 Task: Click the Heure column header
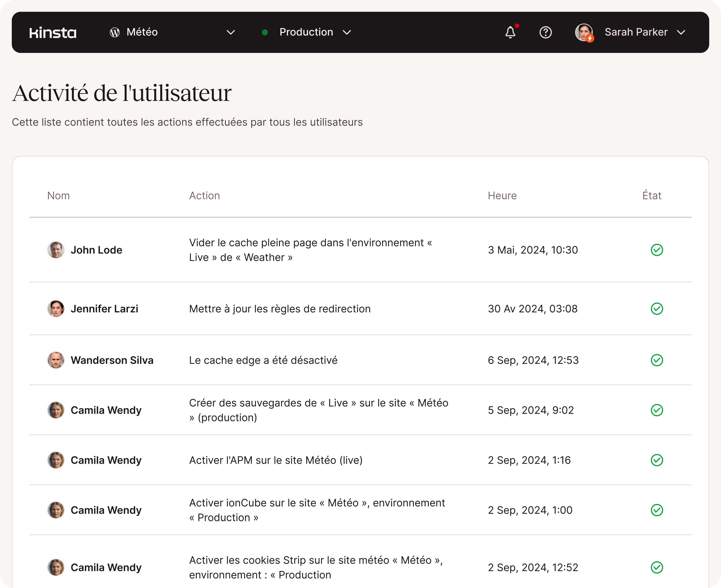pos(502,195)
